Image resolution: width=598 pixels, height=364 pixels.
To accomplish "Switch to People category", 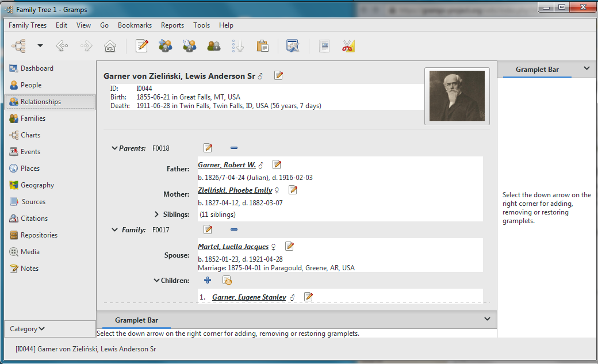I will (50, 85).
